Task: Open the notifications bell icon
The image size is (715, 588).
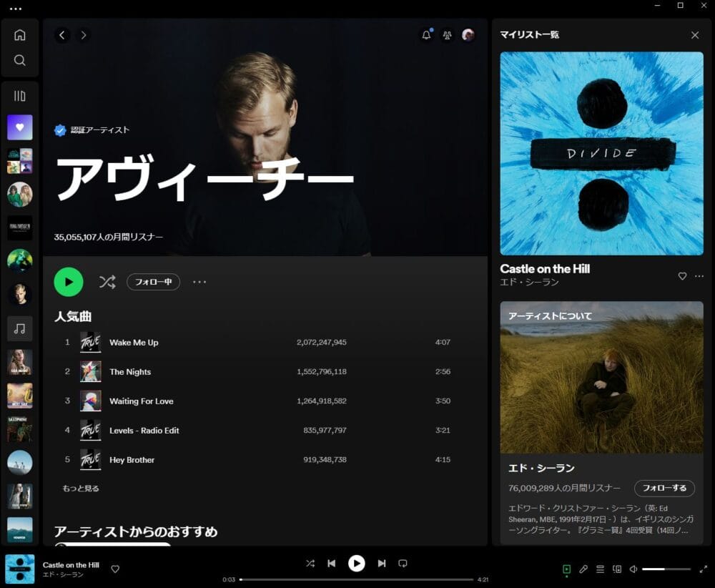Action: [x=427, y=35]
